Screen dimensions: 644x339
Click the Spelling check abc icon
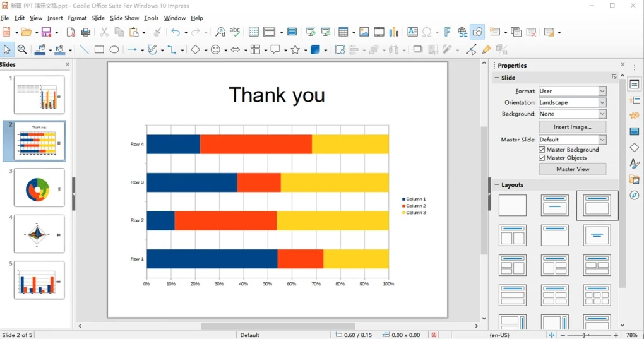pyautogui.click(x=235, y=32)
